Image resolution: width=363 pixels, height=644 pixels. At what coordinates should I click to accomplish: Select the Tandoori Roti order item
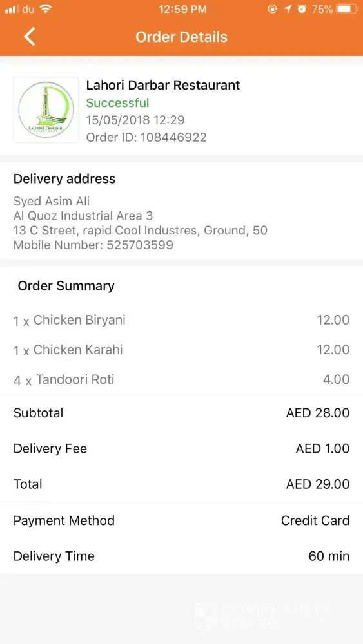coord(181,379)
